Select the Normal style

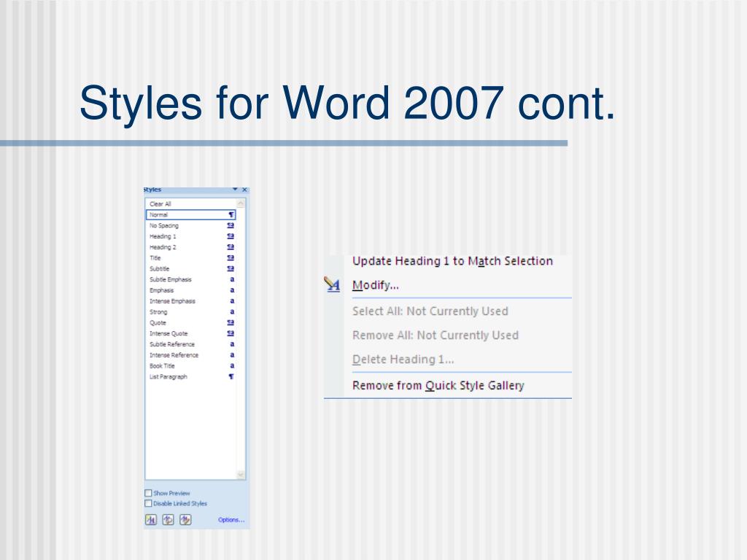(x=190, y=215)
